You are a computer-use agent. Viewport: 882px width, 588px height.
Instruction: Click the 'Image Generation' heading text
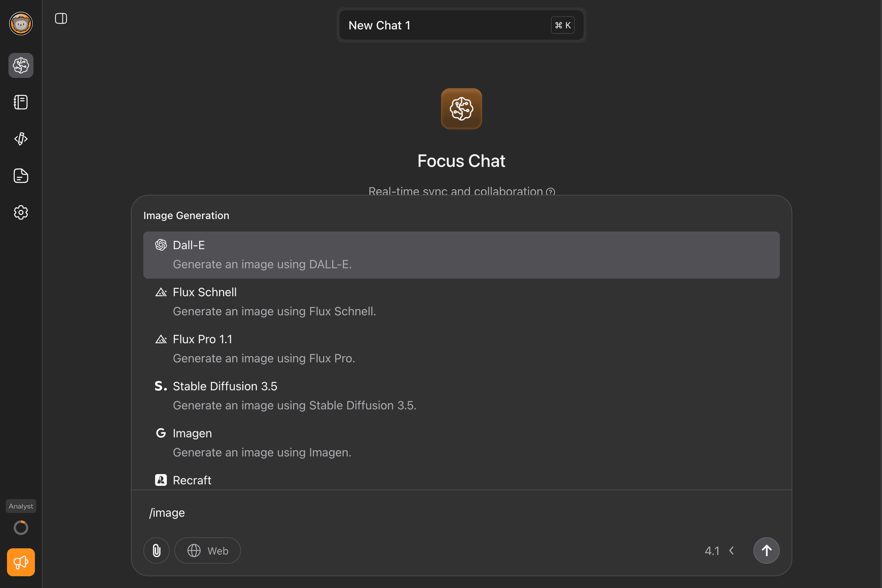pos(186,216)
